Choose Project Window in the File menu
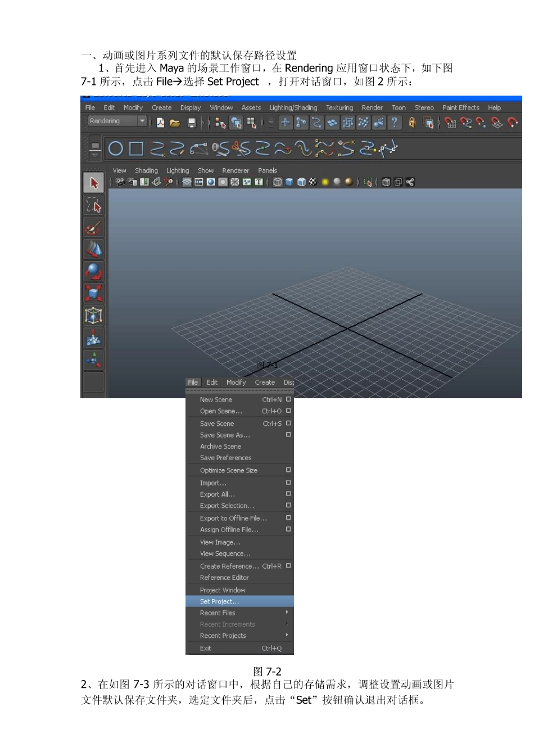This screenshot has width=534, height=756. pos(239,590)
